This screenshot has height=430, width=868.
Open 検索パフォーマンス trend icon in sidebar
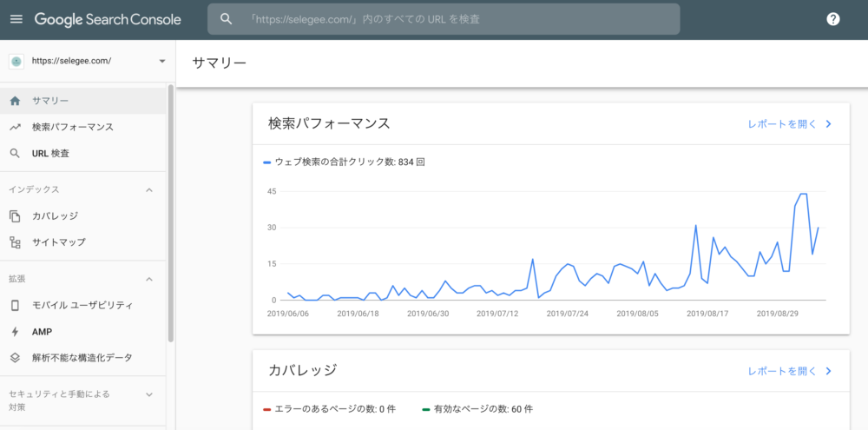click(16, 127)
